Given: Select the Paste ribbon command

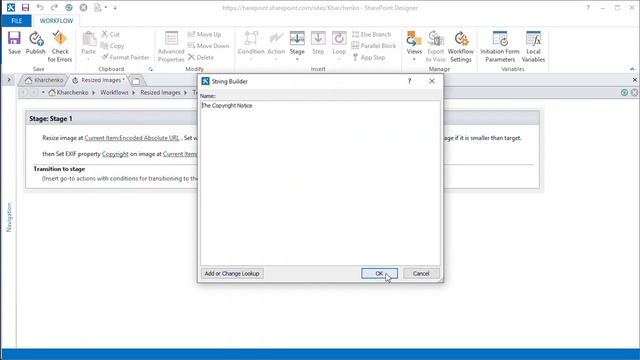Looking at the screenshot, I should pyautogui.click(x=89, y=45).
